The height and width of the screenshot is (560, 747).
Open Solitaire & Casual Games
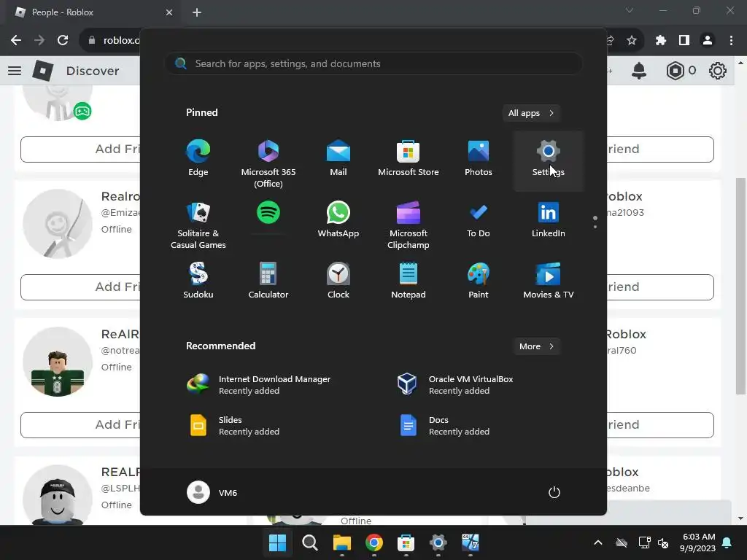[x=198, y=225]
